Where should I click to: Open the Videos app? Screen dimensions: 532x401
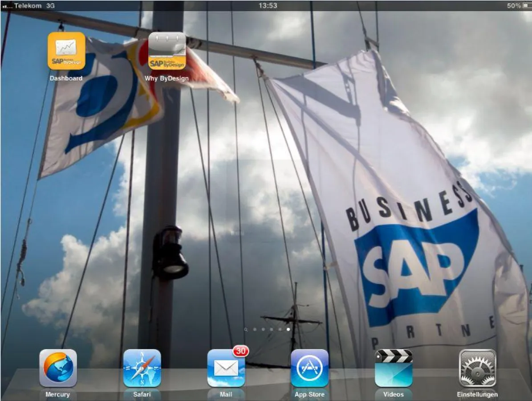click(393, 368)
